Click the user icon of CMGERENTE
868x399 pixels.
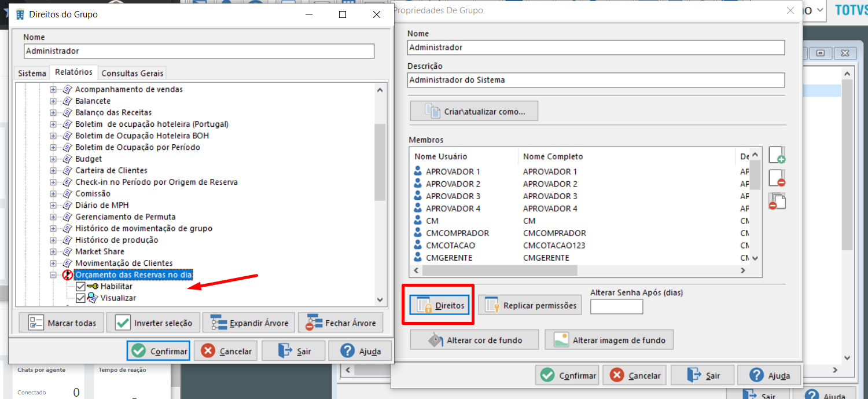418,257
